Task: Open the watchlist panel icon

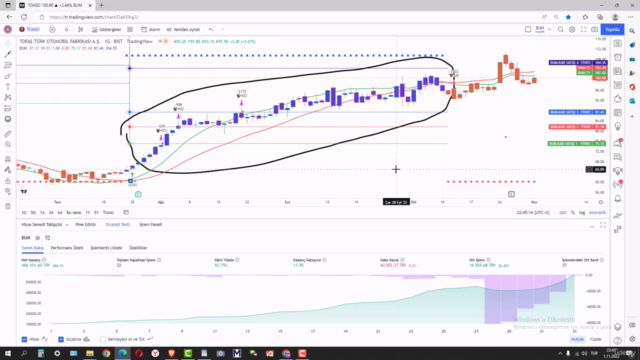Action: tap(618, 44)
